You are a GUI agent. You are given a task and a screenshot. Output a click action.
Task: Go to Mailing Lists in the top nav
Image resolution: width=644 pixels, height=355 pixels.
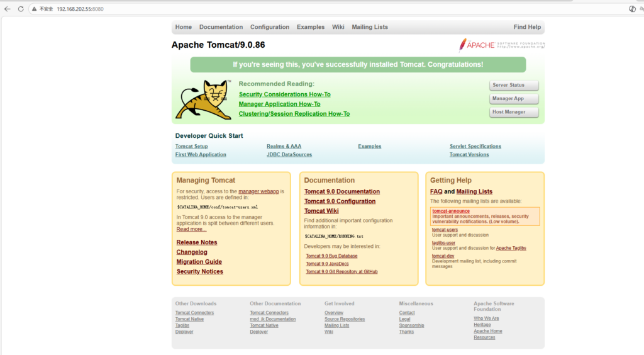(x=370, y=27)
